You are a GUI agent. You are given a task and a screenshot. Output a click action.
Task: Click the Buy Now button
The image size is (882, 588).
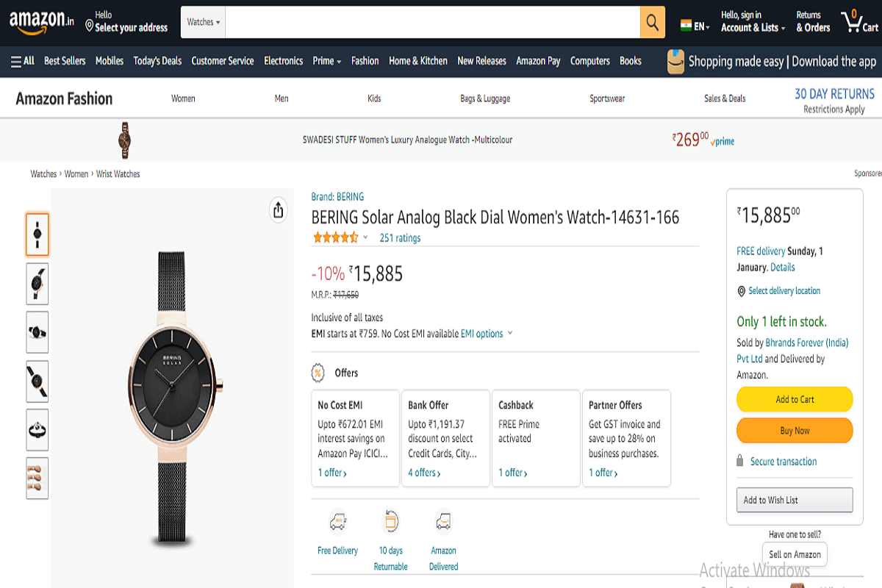[795, 431]
